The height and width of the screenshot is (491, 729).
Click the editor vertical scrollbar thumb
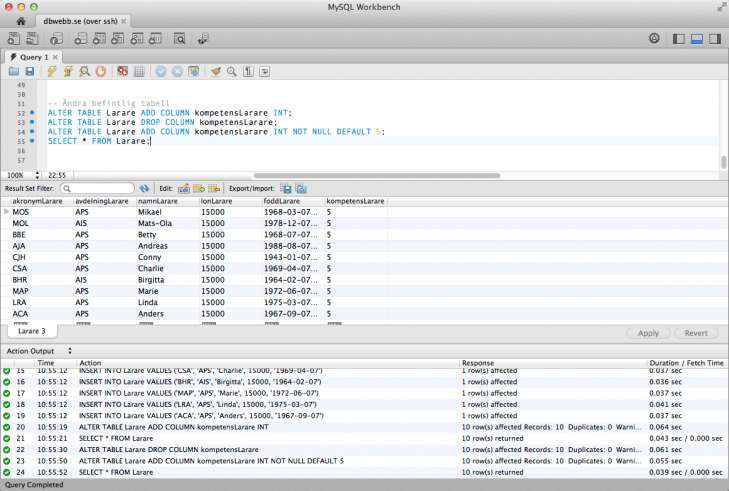pos(723,162)
